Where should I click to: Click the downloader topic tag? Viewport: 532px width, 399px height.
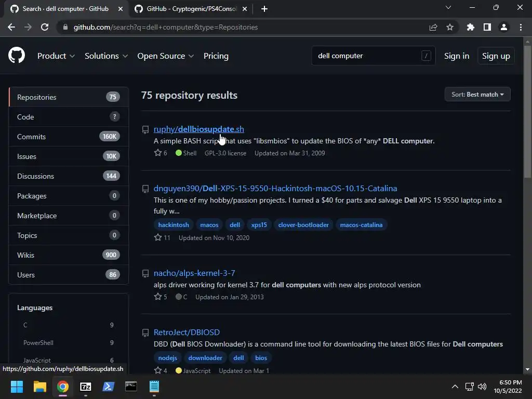[205, 357]
